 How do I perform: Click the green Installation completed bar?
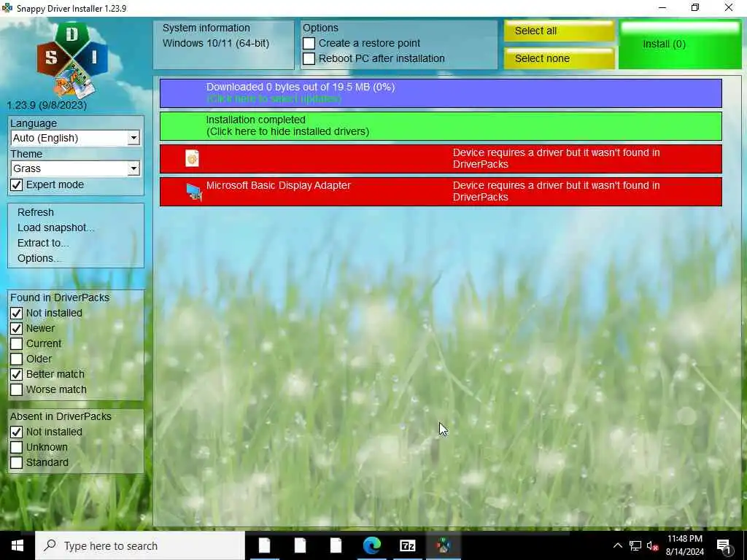click(x=441, y=126)
